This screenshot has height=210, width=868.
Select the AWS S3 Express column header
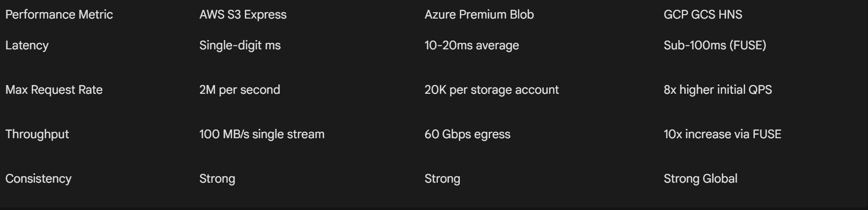click(x=243, y=15)
